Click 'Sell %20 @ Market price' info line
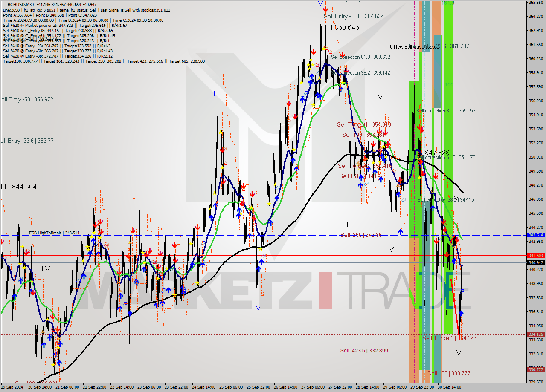 pos(65,25)
